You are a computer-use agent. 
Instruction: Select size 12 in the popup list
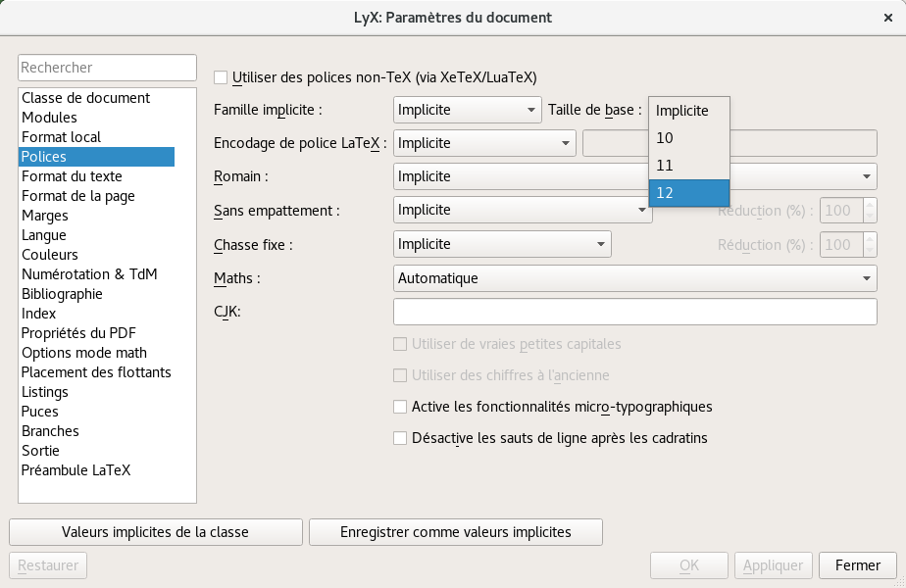(x=688, y=193)
